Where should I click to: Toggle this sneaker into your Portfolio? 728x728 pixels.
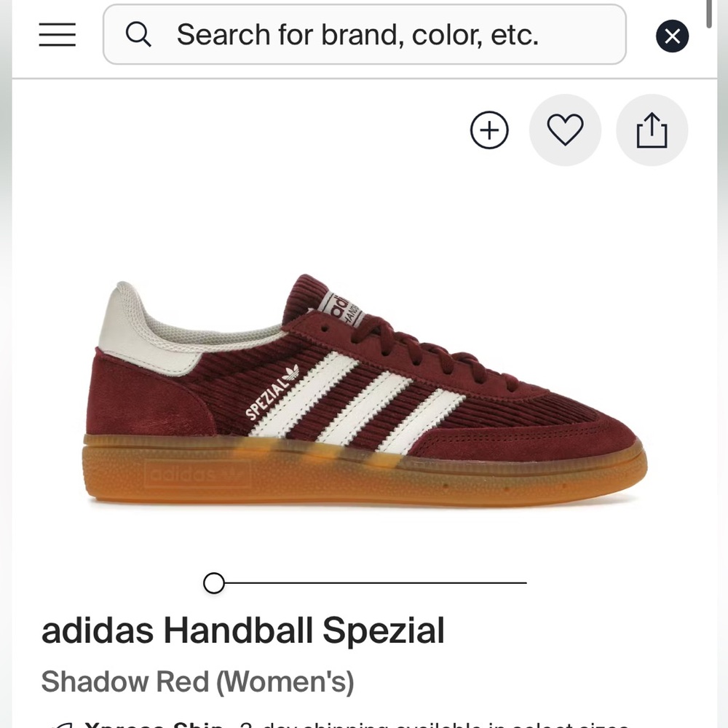tap(488, 130)
